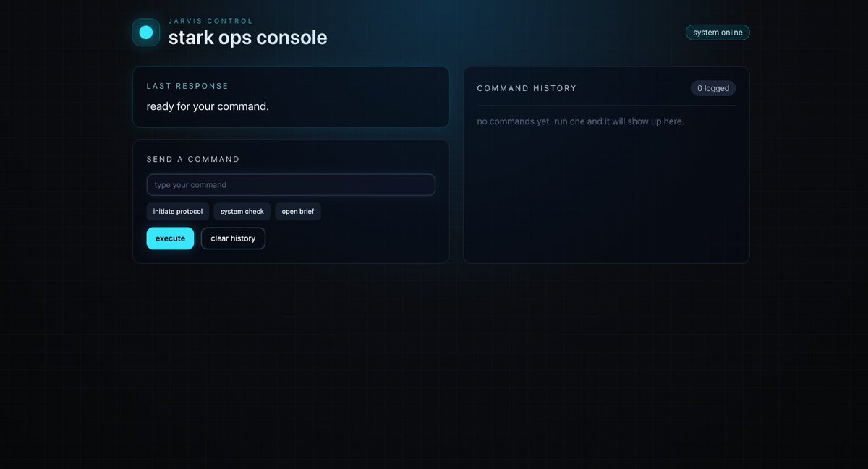This screenshot has width=868, height=469.
Task: Click 'ready for your command.' response text
Action: [208, 106]
